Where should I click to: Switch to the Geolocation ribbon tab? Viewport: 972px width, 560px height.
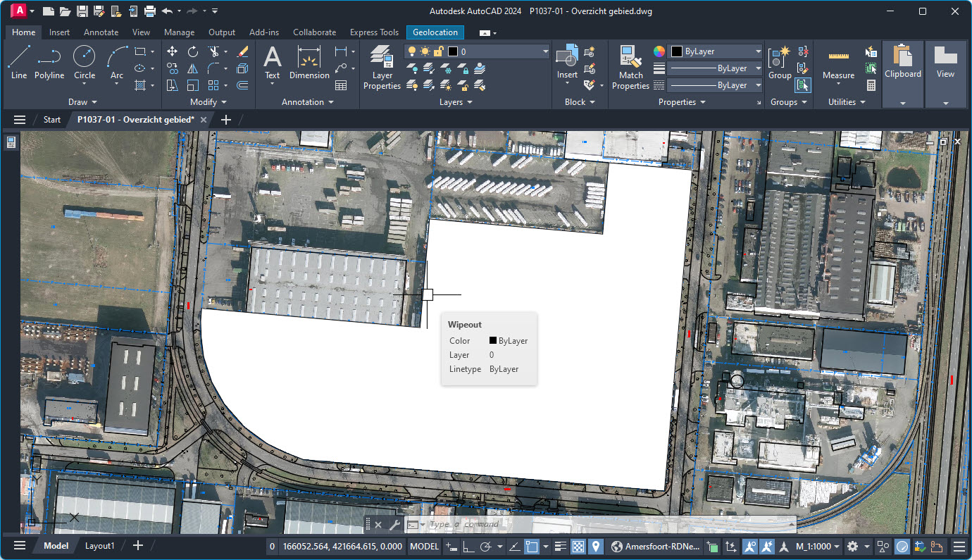point(435,32)
